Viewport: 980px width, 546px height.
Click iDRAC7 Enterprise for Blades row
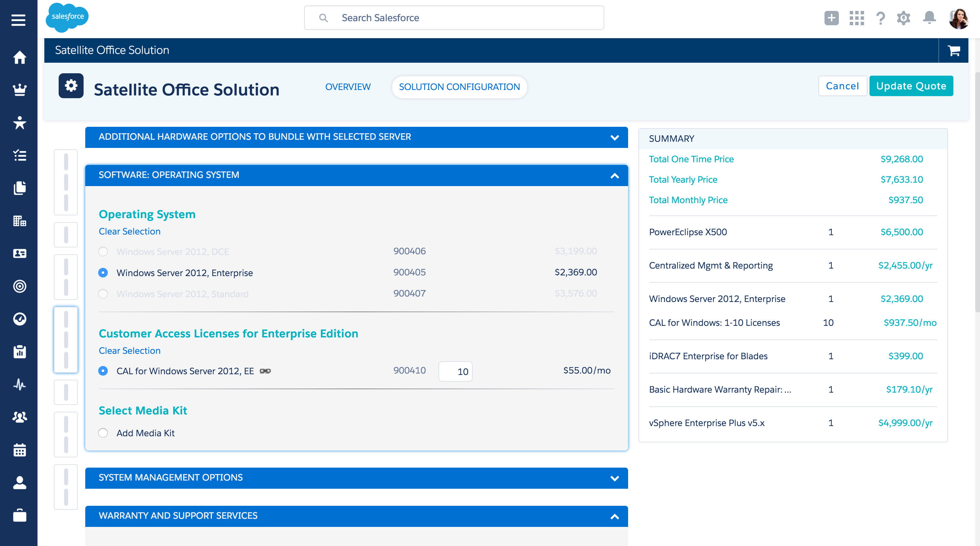click(x=793, y=356)
